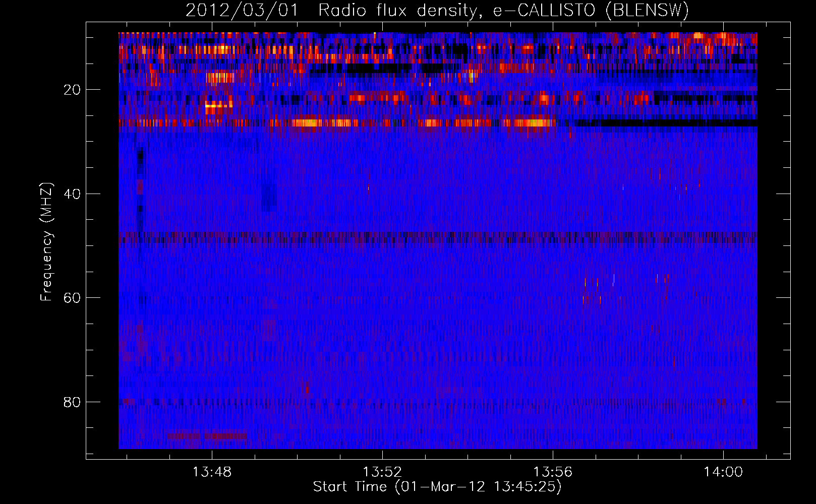Click the '13:56' time axis label
This screenshot has height=504, width=816.
(553, 472)
